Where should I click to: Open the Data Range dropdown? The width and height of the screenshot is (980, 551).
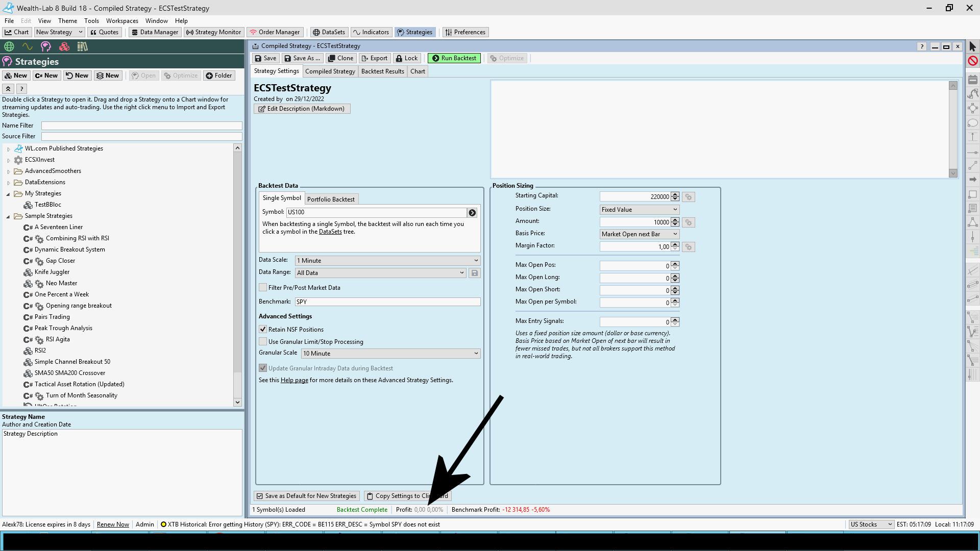click(380, 273)
